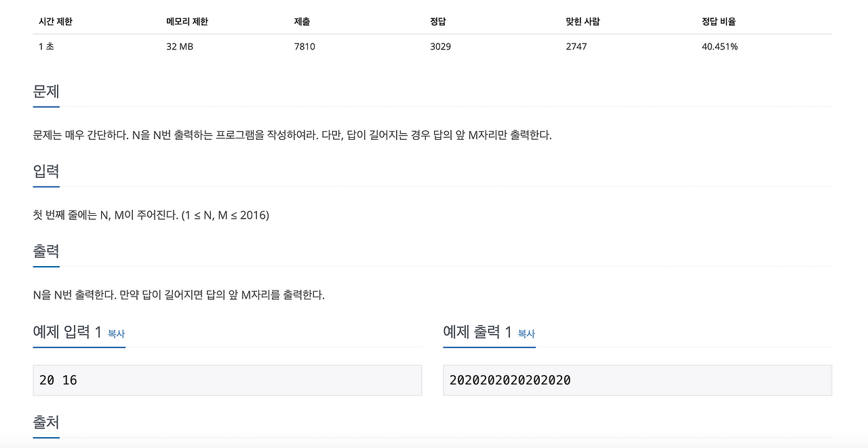The image size is (868, 448).
Task: Select the 문제 section heading
Action: (x=45, y=91)
